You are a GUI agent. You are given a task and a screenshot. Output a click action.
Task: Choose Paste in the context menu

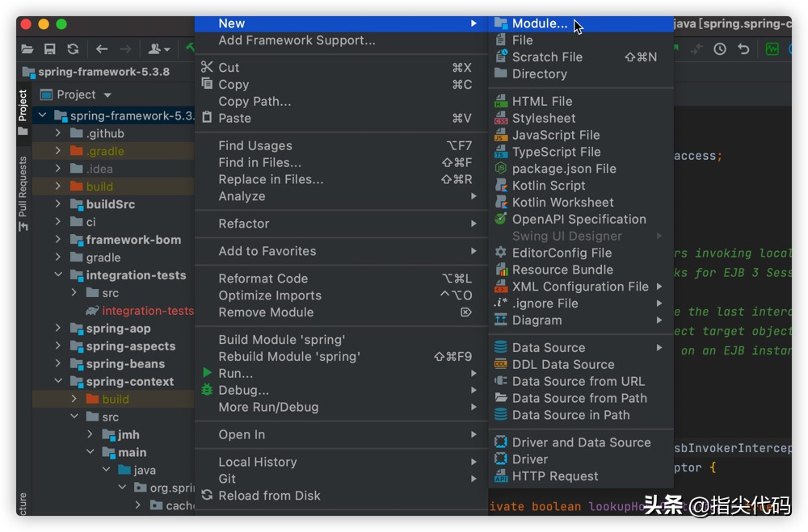pyautogui.click(x=341, y=118)
